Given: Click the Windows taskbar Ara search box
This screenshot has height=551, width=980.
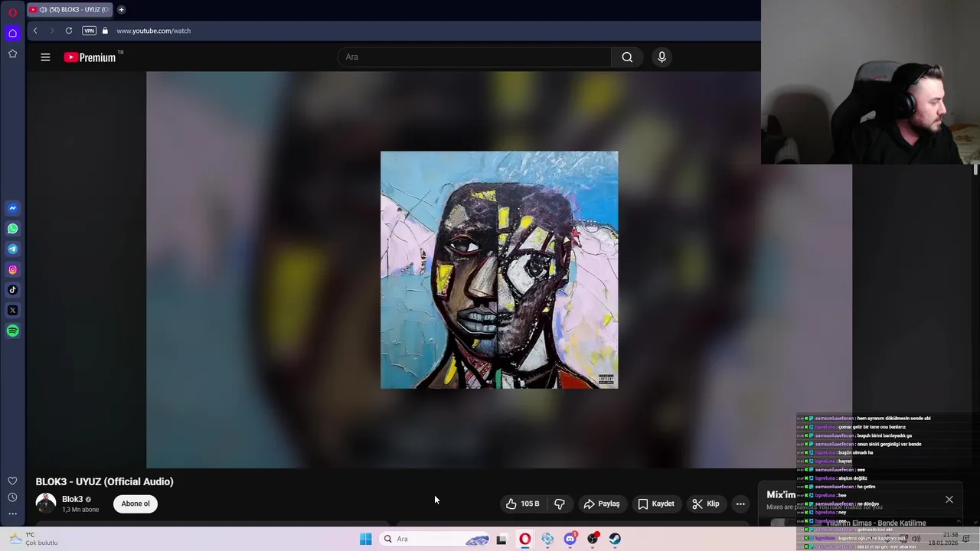Looking at the screenshot, I should coord(435,539).
